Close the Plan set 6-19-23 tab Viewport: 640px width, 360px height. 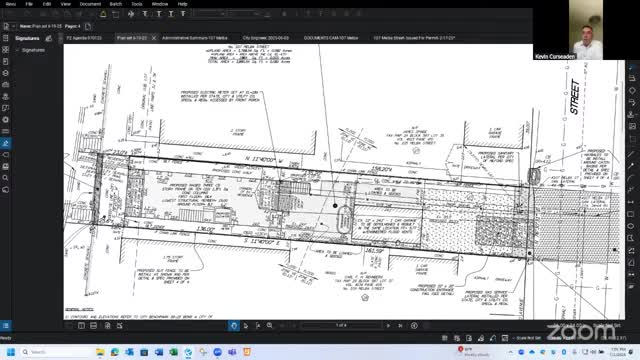[x=154, y=38]
